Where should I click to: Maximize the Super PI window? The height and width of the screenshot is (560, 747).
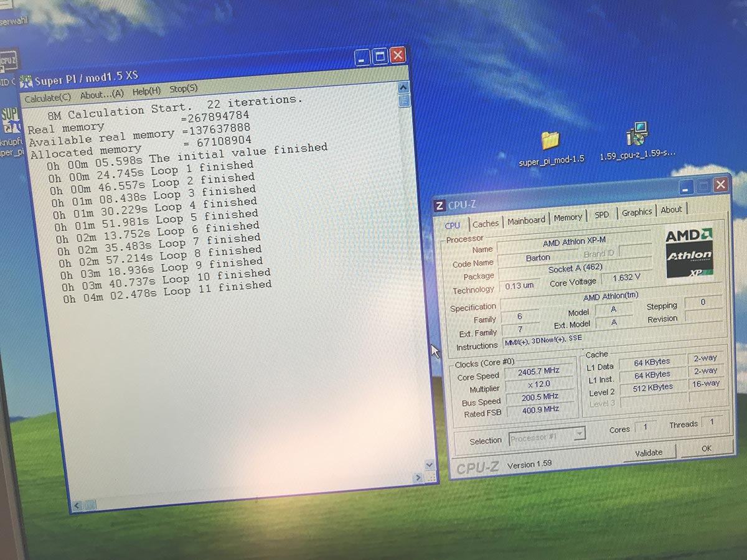pos(380,57)
